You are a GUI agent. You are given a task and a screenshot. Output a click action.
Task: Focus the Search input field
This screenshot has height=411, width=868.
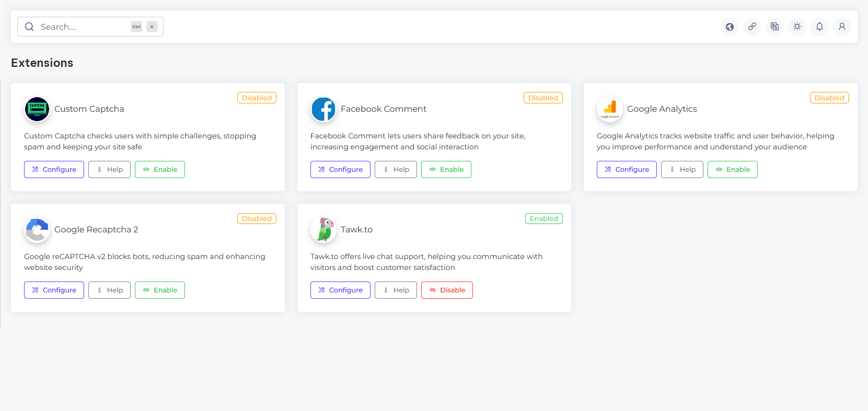pyautogui.click(x=84, y=27)
